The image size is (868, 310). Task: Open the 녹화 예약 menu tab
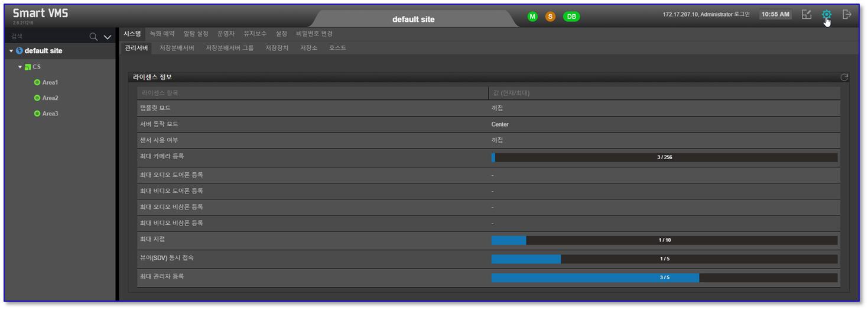tap(162, 34)
